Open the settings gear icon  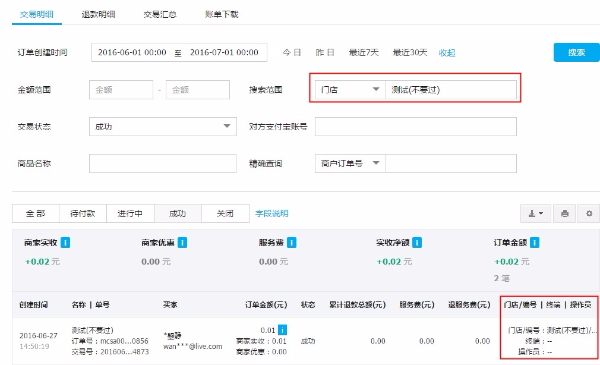[589, 213]
